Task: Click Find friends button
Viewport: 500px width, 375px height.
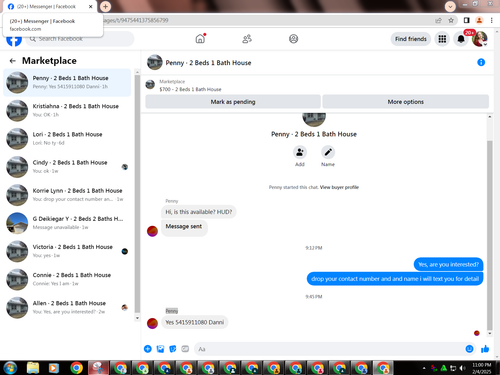Action: [x=411, y=39]
